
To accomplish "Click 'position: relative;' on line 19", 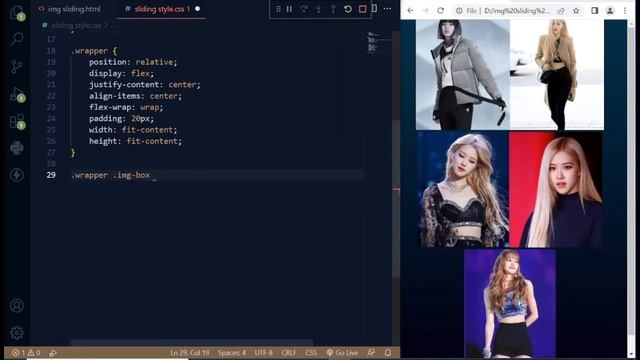I will pyautogui.click(x=133, y=62).
